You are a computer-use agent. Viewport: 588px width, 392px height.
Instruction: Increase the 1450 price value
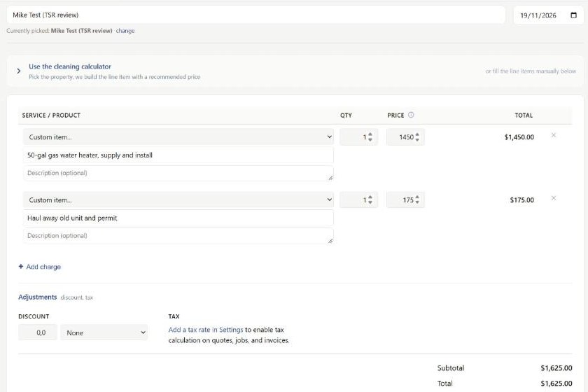pos(417,134)
